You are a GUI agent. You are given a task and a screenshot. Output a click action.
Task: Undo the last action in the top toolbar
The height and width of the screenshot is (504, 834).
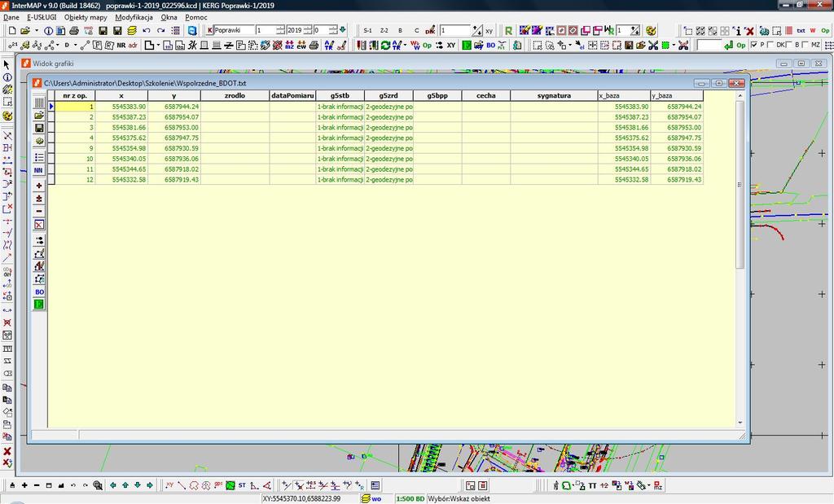(x=147, y=31)
